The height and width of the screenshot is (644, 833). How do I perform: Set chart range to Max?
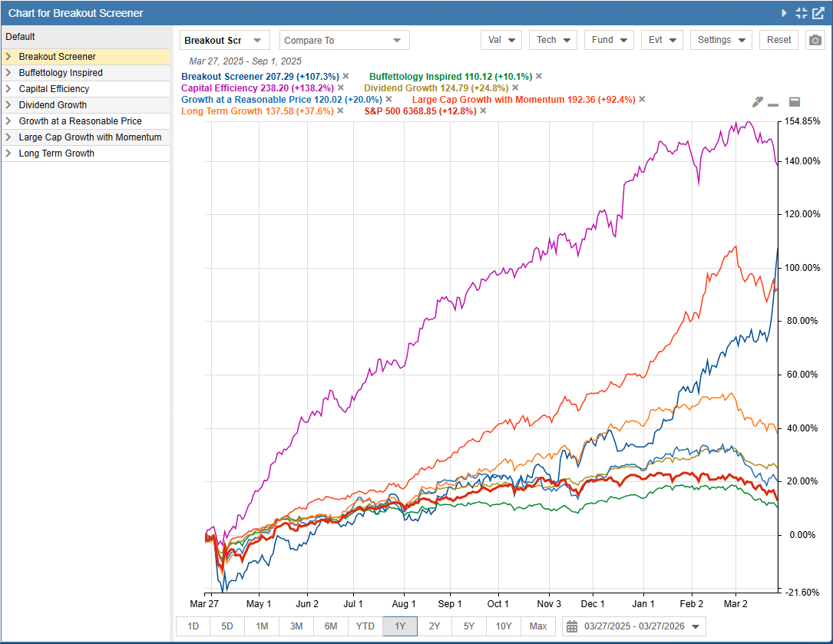coord(538,626)
